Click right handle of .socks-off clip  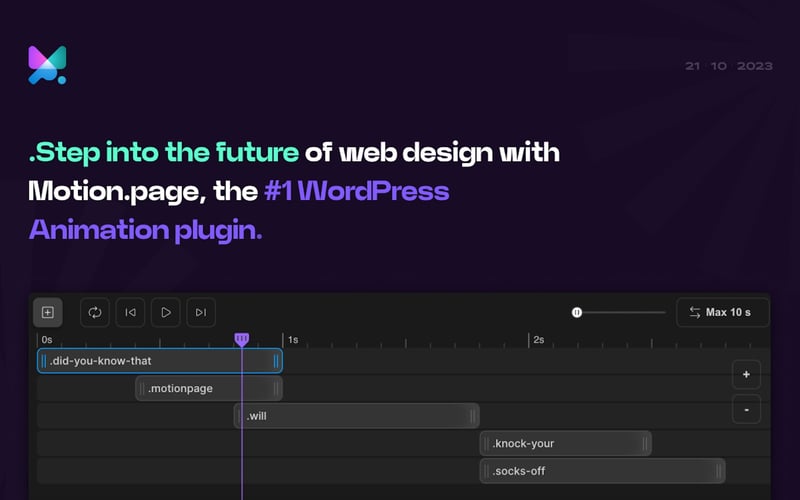(x=719, y=471)
